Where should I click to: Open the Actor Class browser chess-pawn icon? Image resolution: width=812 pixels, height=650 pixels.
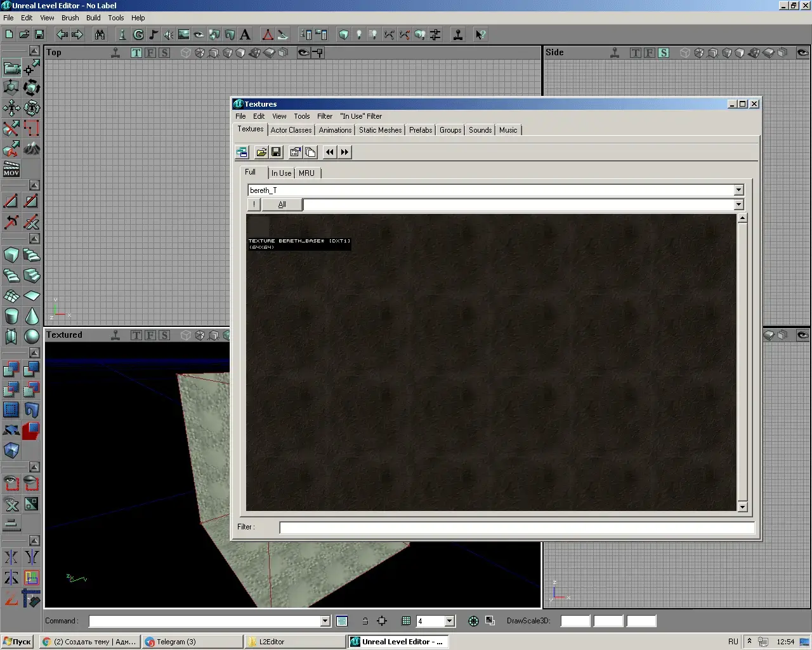[122, 34]
